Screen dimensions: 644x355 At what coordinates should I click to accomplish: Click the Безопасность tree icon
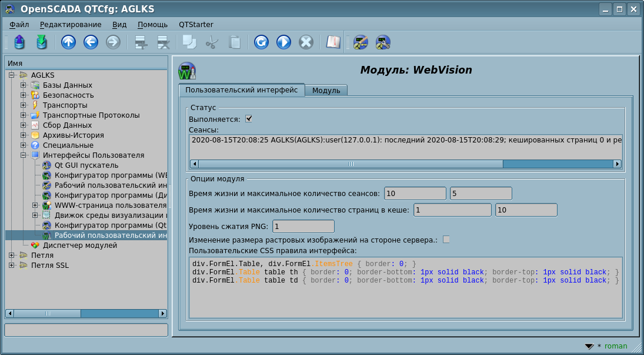(35, 95)
